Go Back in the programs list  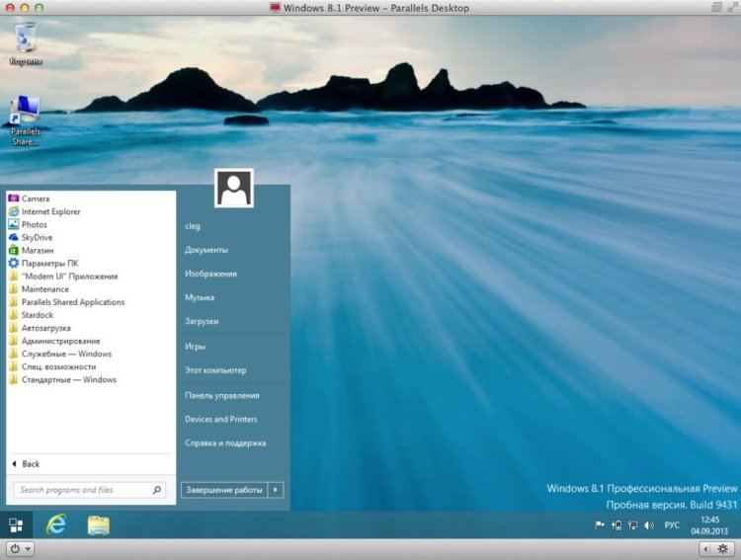pos(26,464)
